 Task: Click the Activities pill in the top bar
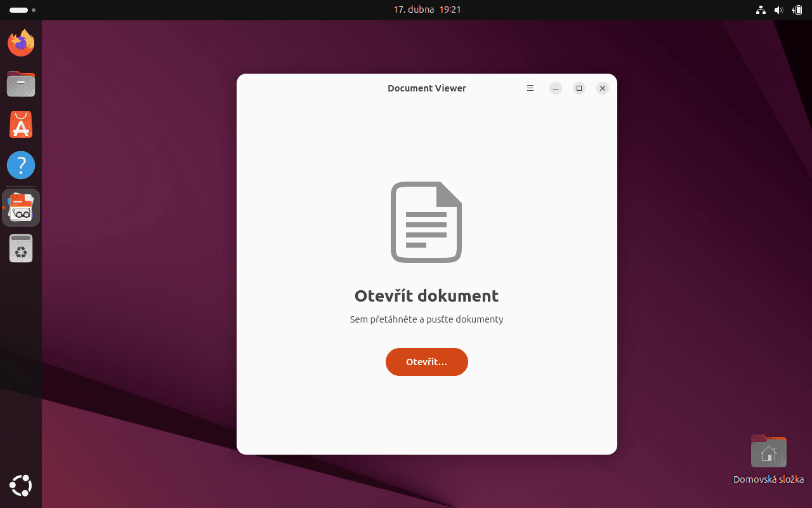(22, 10)
